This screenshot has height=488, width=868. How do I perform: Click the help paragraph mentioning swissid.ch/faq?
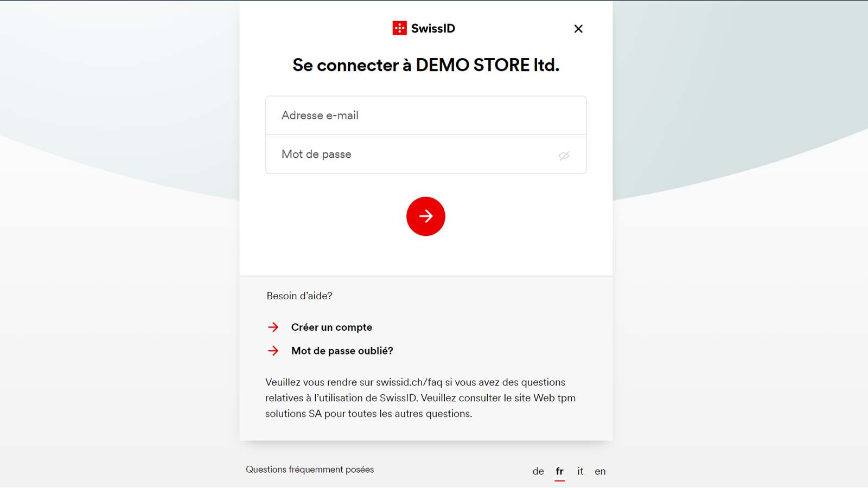point(420,398)
